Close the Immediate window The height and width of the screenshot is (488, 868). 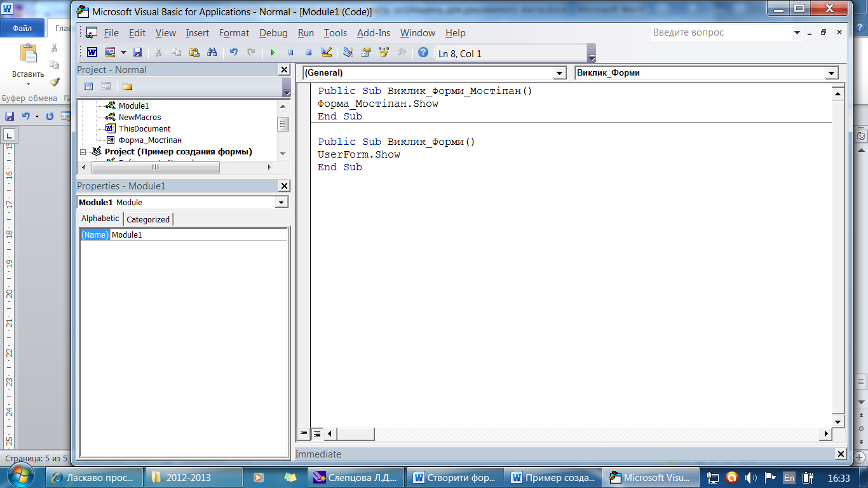[841, 454]
